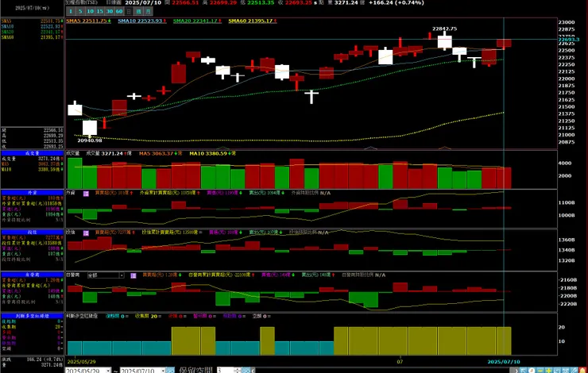Click the 保留空間 stepper arrows
The image size is (588, 373).
237,371
